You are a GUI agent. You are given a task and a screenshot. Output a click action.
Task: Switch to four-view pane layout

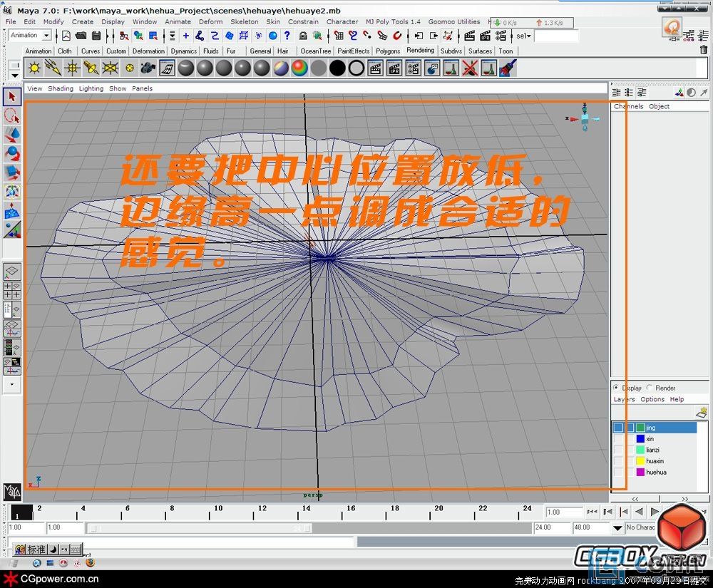click(x=12, y=290)
